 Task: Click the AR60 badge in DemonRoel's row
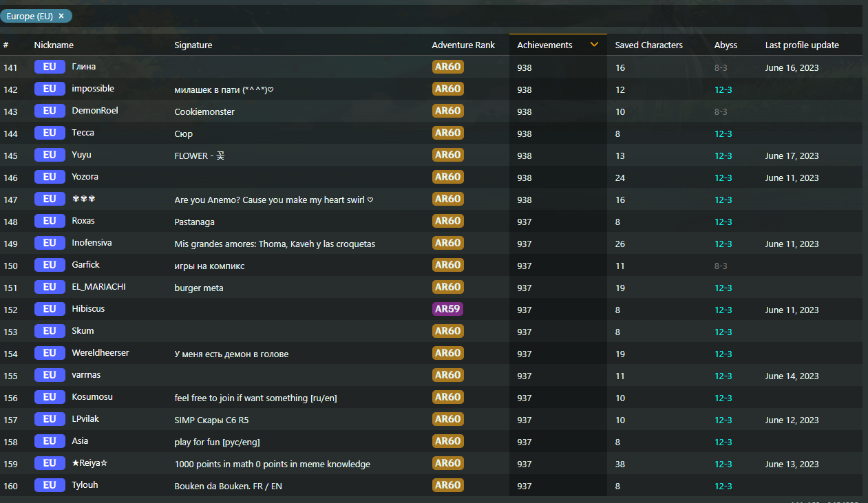click(x=447, y=111)
